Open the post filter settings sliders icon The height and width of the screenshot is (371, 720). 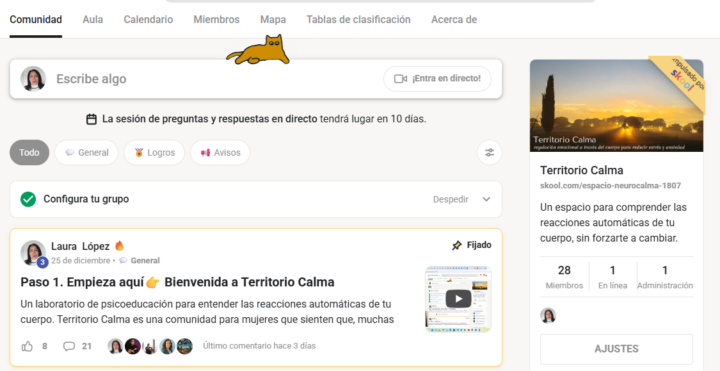pyautogui.click(x=489, y=152)
